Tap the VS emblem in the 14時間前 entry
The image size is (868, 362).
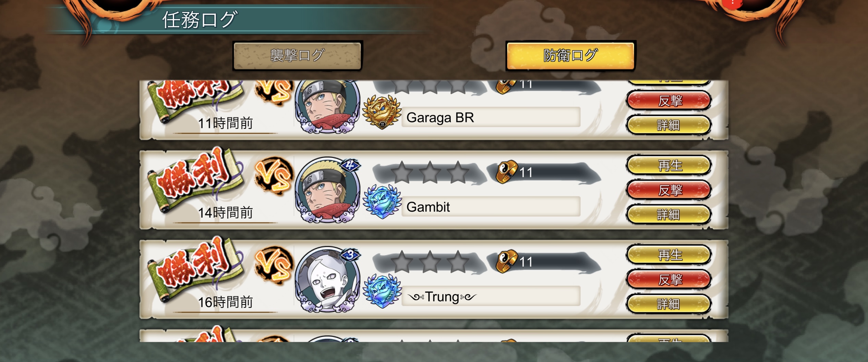click(x=273, y=176)
